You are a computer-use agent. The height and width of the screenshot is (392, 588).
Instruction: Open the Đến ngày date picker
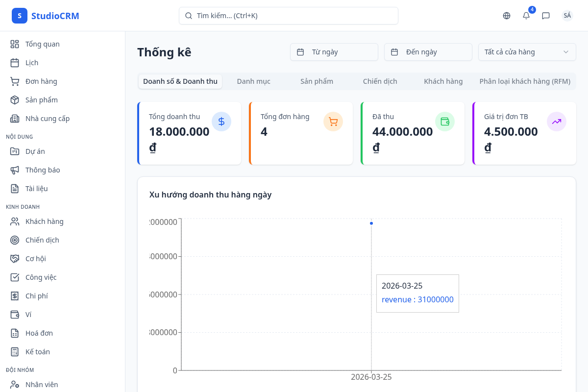pyautogui.click(x=428, y=52)
